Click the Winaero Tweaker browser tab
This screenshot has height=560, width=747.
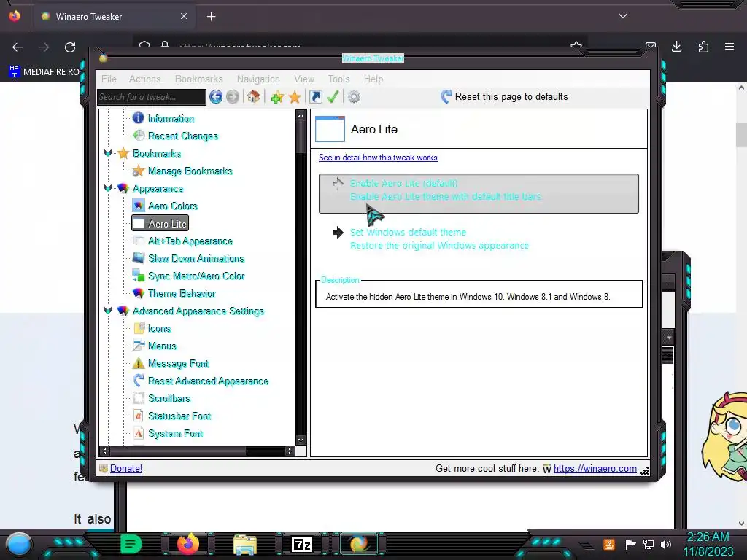[x=114, y=16]
